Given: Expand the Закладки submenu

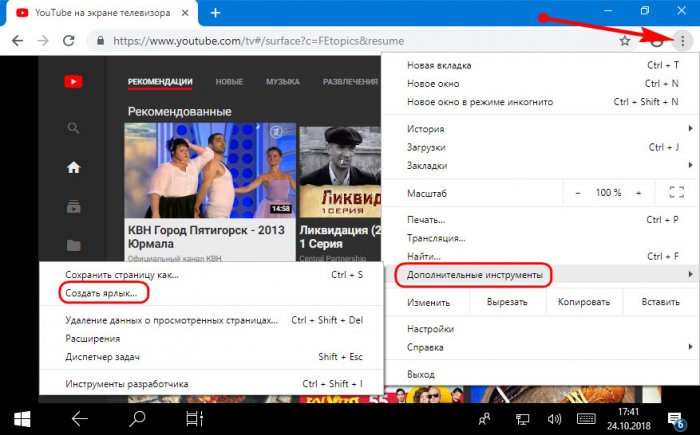Looking at the screenshot, I should (x=542, y=166).
